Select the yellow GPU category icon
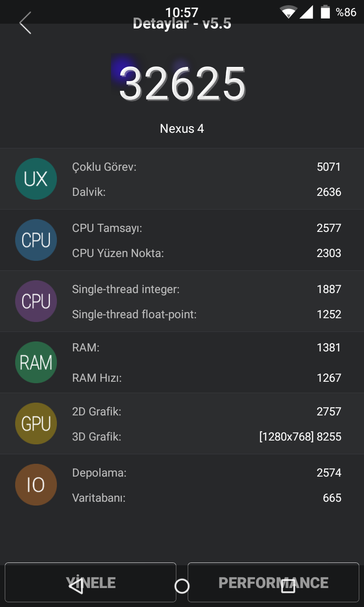Screen dimensions: 364x607 point(36,423)
